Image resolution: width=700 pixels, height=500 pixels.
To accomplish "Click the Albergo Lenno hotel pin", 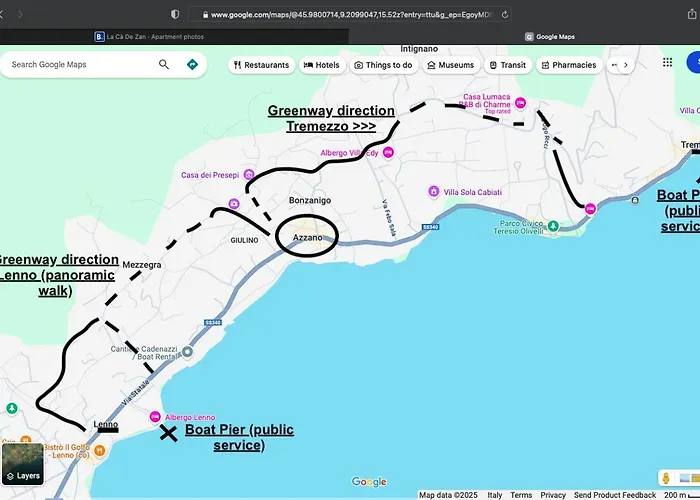I will [x=155, y=417].
